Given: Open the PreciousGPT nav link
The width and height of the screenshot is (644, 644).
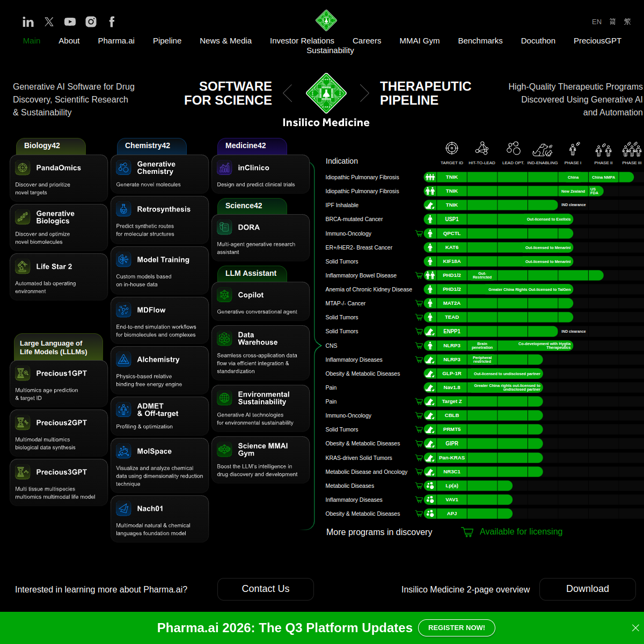Looking at the screenshot, I should tap(597, 41).
